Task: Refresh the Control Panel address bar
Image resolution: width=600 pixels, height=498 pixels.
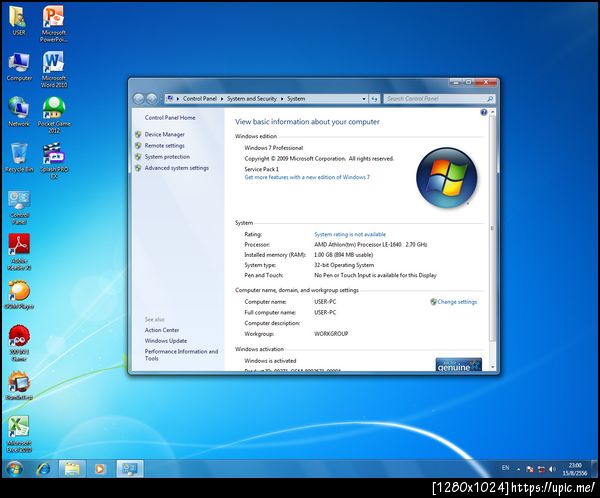Action: [374, 99]
